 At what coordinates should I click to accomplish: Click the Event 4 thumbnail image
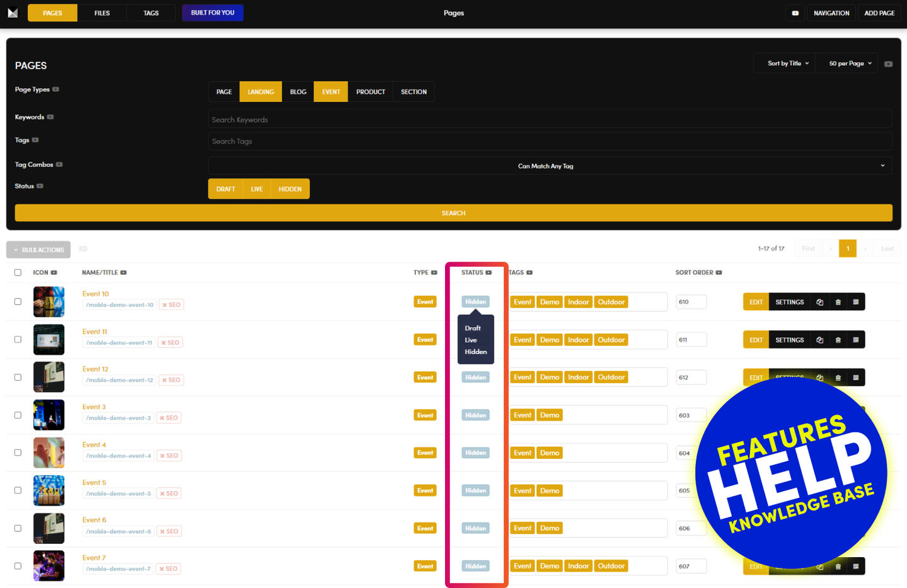tap(49, 453)
